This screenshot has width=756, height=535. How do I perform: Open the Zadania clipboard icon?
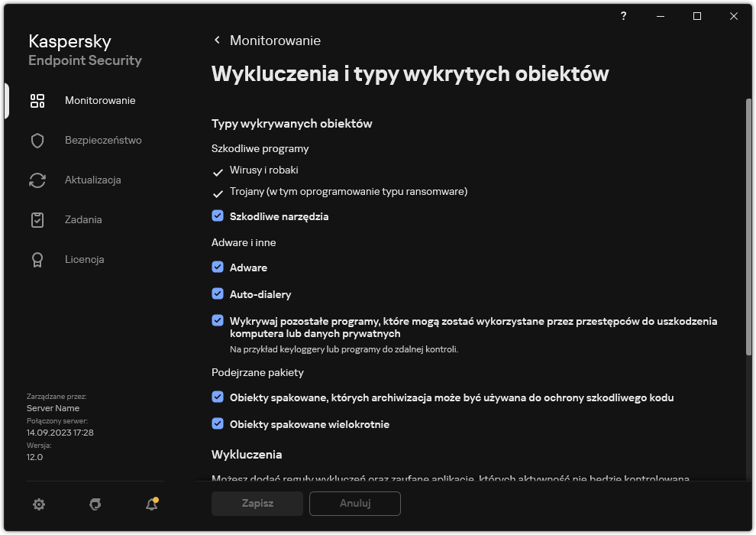(37, 219)
